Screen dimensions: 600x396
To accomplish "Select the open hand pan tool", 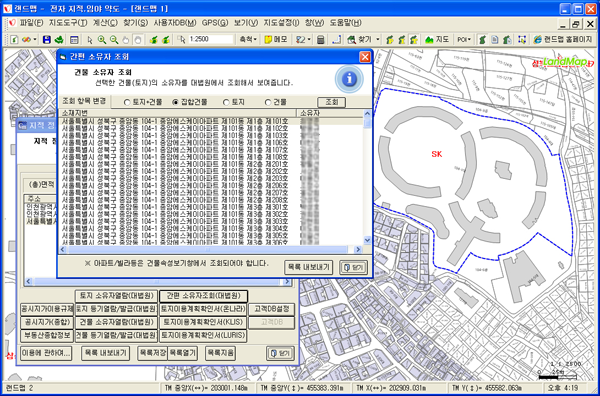I will (126, 40).
